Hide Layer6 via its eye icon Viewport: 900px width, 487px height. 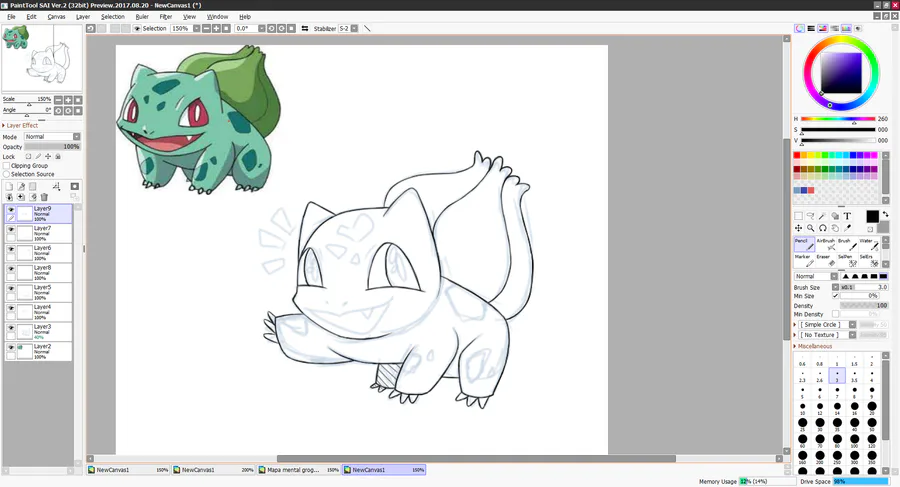coord(11,249)
